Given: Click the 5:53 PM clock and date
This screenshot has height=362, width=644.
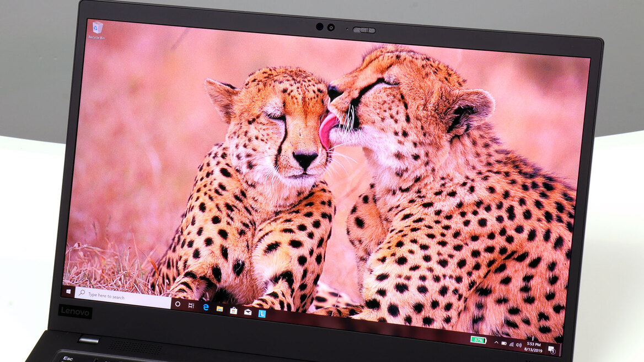Looking at the screenshot, I should [534, 347].
